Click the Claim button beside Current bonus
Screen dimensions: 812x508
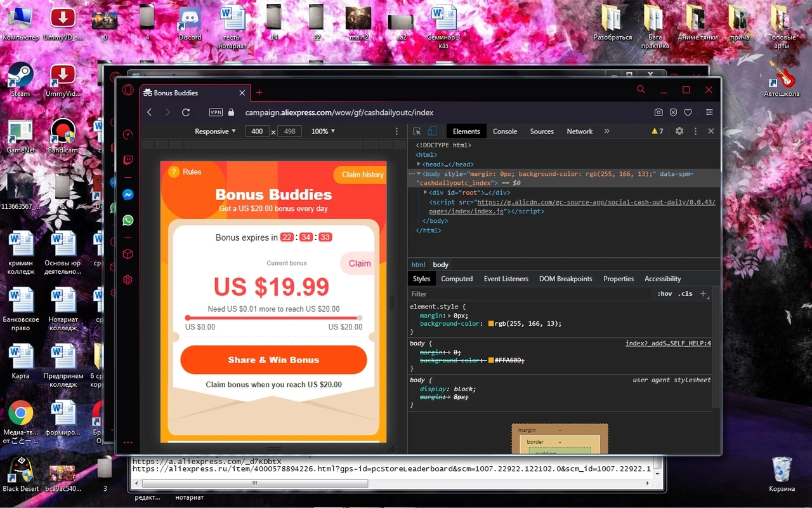coord(358,264)
